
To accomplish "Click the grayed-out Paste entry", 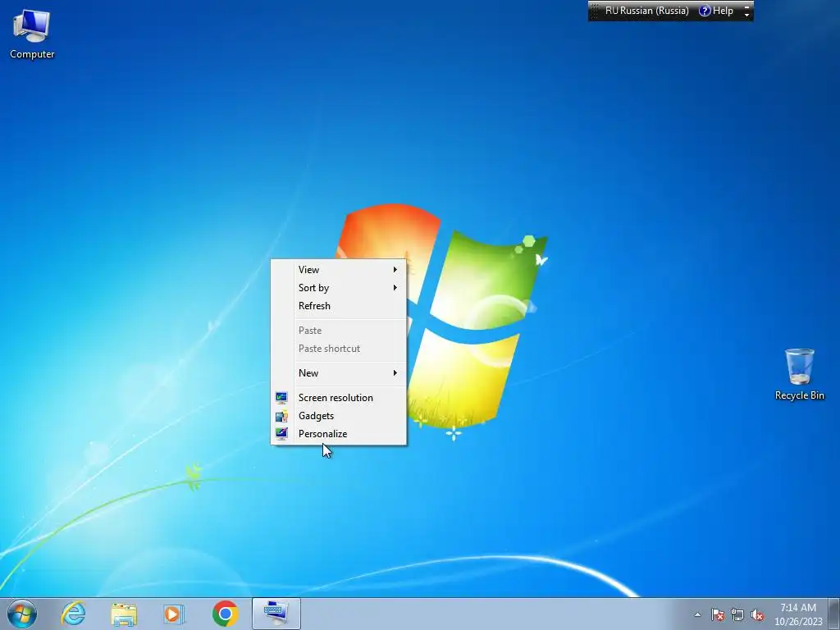I will 339,331.
